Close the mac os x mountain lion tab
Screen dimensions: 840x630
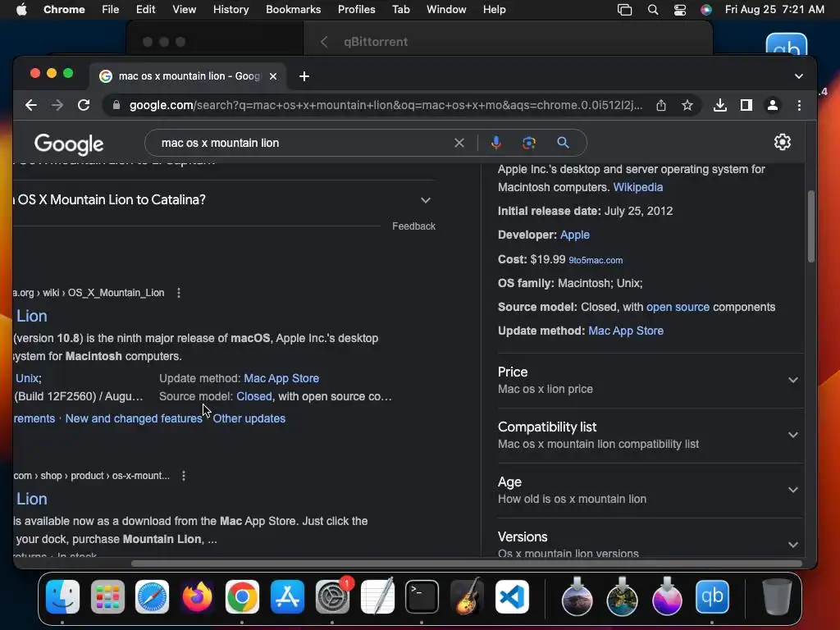pyautogui.click(x=273, y=76)
